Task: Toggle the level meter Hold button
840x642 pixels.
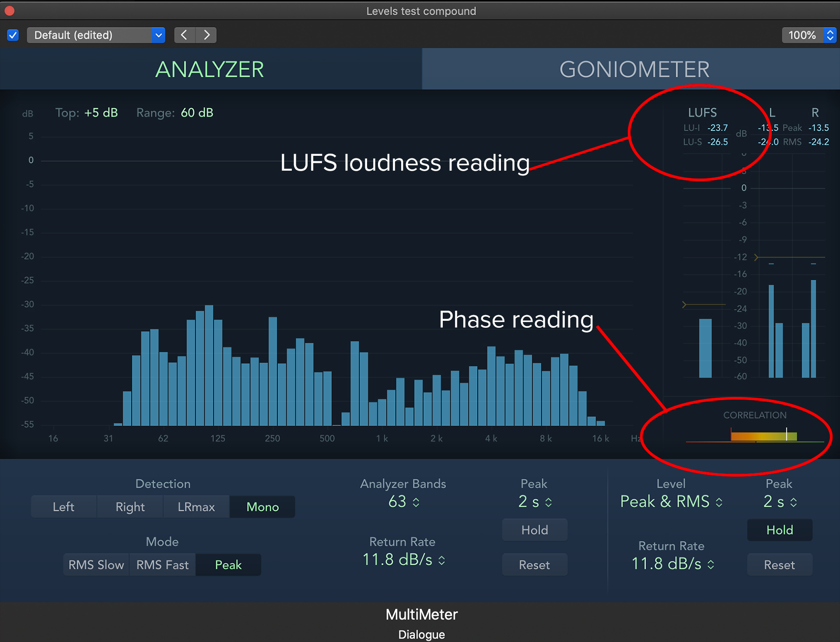Action: [780, 530]
